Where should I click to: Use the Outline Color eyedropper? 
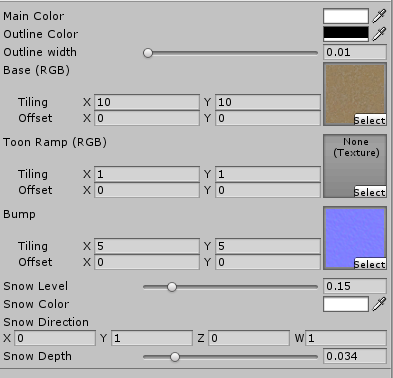coord(379,34)
